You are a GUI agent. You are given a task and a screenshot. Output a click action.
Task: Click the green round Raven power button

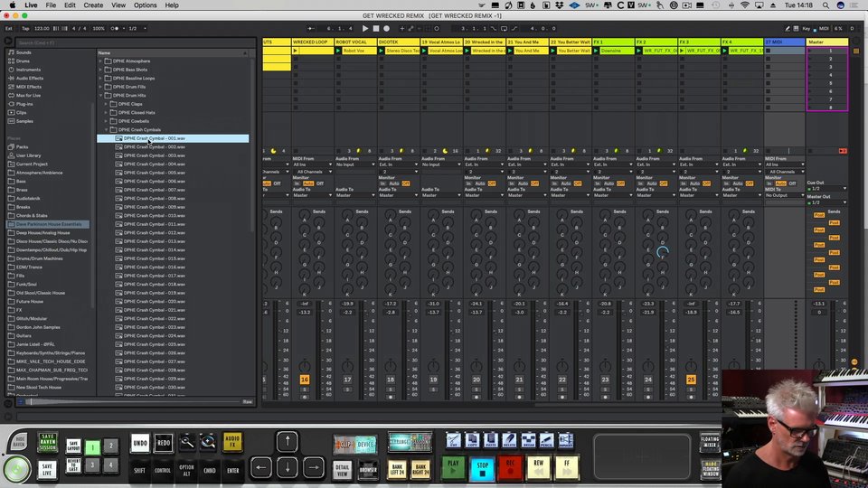point(16,469)
